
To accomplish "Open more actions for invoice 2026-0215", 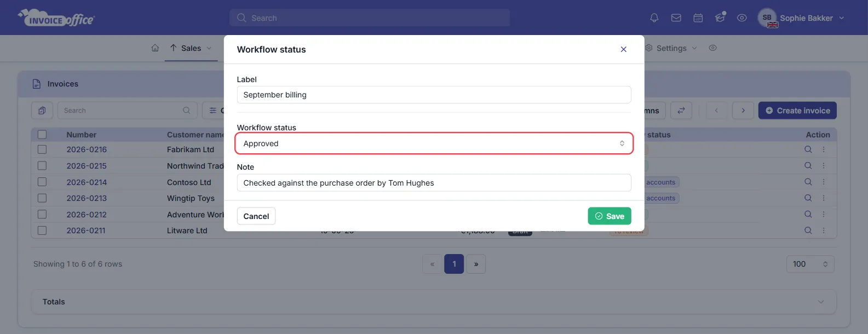I will click(x=823, y=165).
